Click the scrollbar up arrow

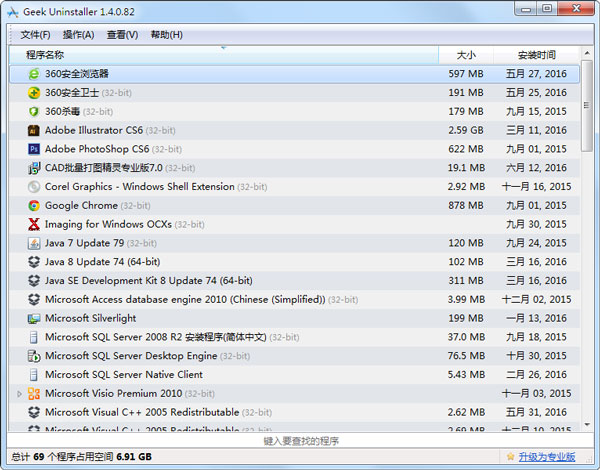(587, 52)
